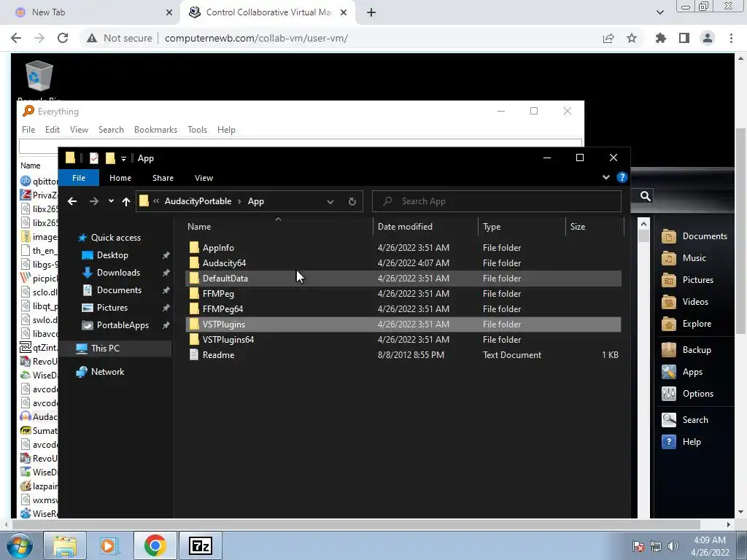Click AudacityPortable in the breadcrumb path
The width and height of the screenshot is (747, 560).
click(x=198, y=201)
